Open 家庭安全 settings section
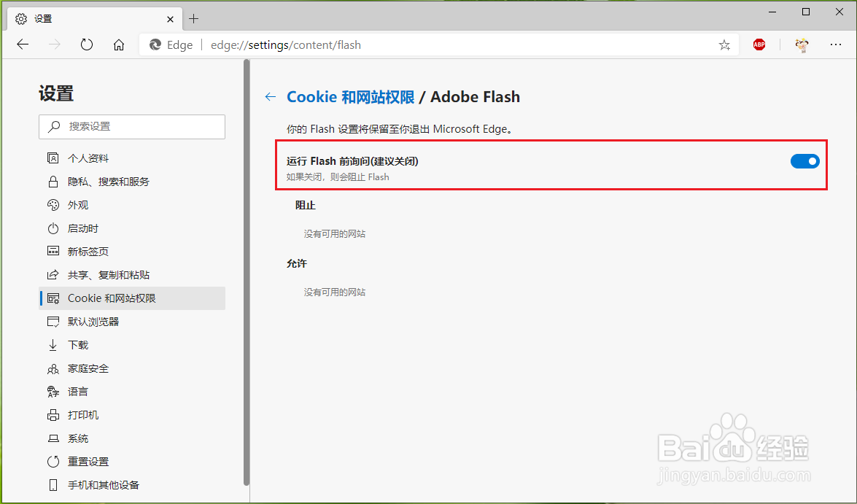The height and width of the screenshot is (504, 857). coord(132,368)
